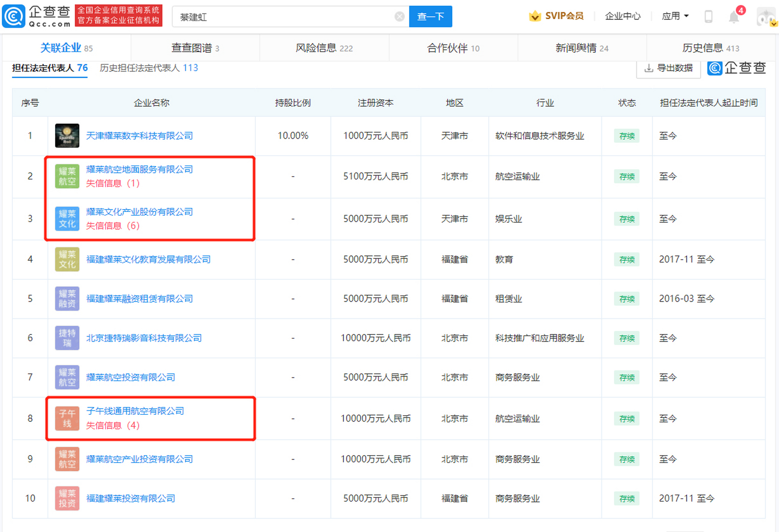
Task: Click the blue 耀莱文化 logo in row 3
Action: click(67, 219)
